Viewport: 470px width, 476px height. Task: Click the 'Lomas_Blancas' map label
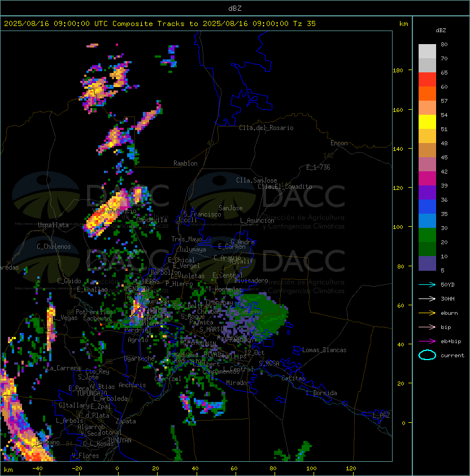[x=324, y=350]
